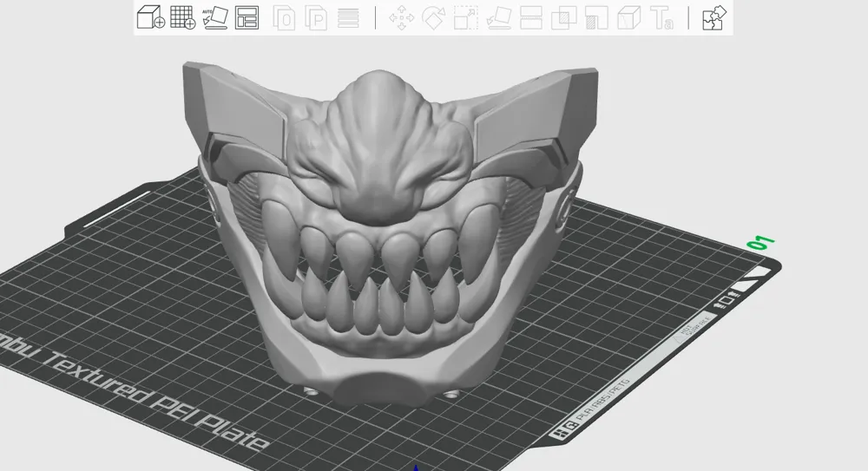Click the Arrange all objects icon

(x=247, y=17)
